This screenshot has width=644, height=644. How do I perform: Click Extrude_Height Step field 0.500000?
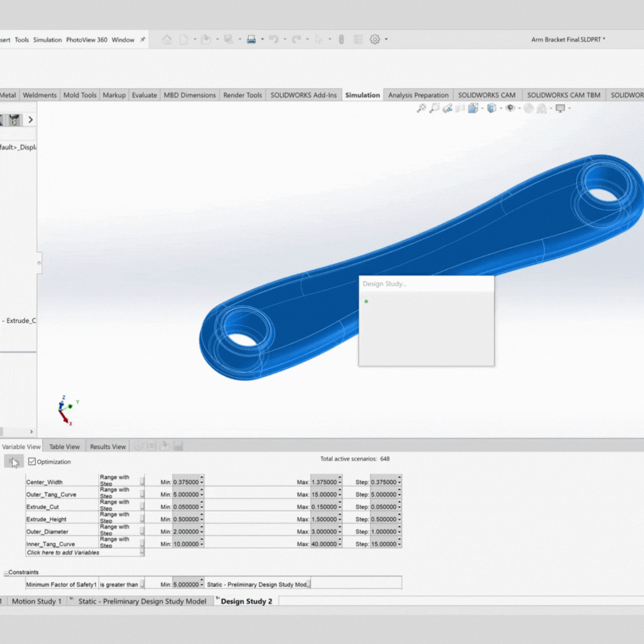(383, 519)
